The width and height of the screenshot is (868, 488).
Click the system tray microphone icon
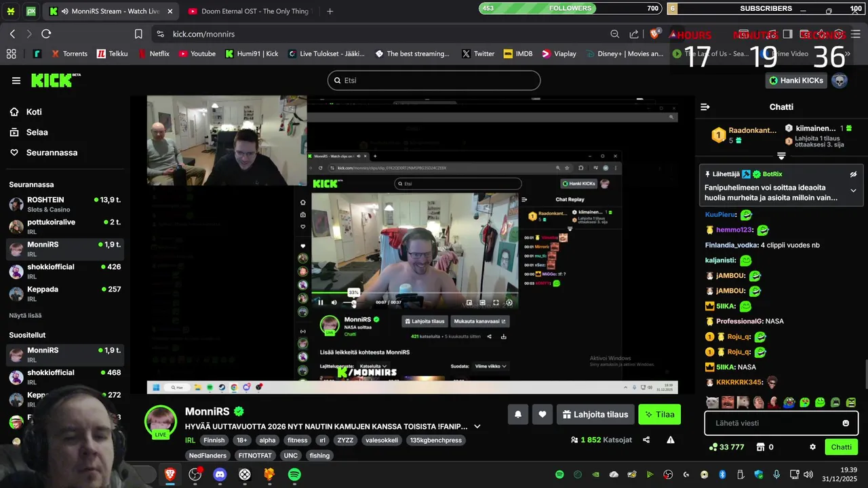point(776,474)
